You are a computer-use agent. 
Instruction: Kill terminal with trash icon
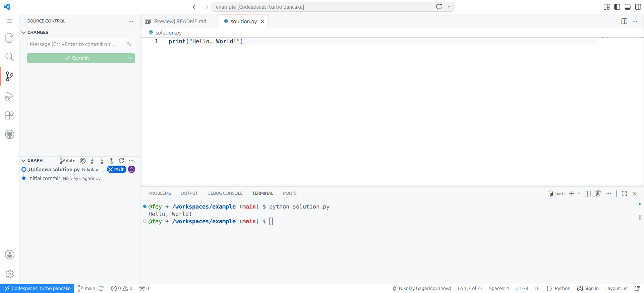tap(598, 193)
